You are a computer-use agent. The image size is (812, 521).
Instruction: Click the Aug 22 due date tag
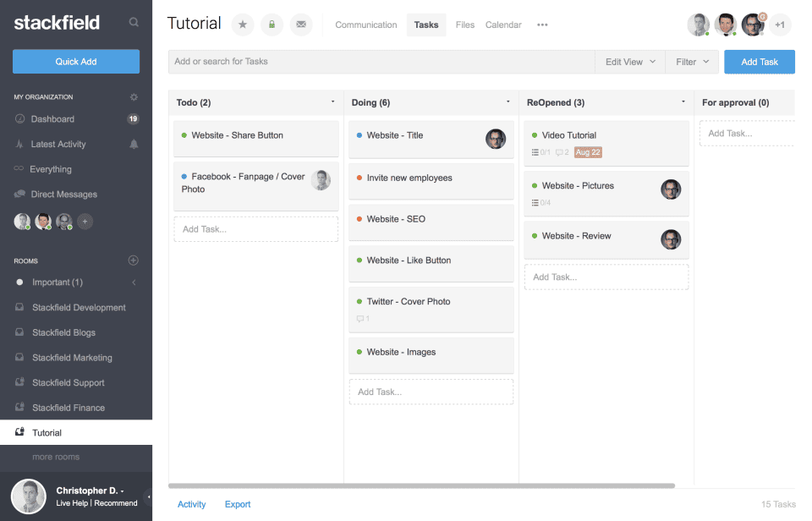(x=589, y=152)
